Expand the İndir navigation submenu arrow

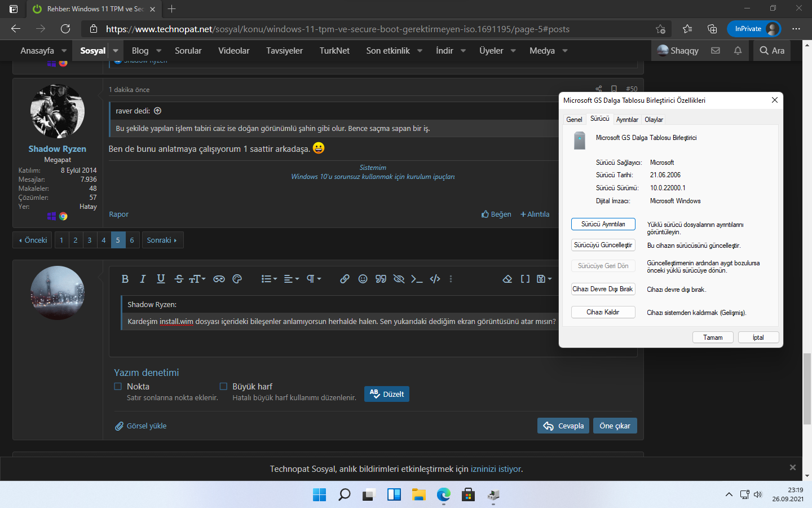click(463, 51)
